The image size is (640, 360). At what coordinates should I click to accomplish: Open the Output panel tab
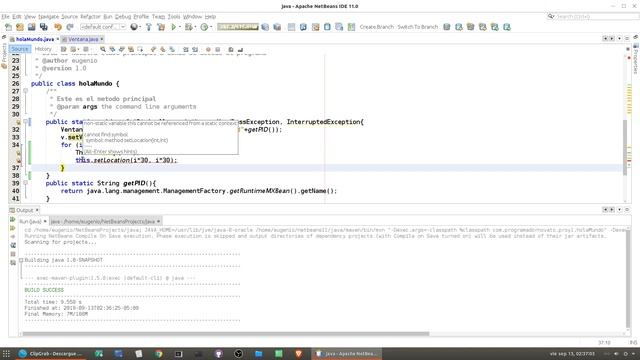[24, 210]
